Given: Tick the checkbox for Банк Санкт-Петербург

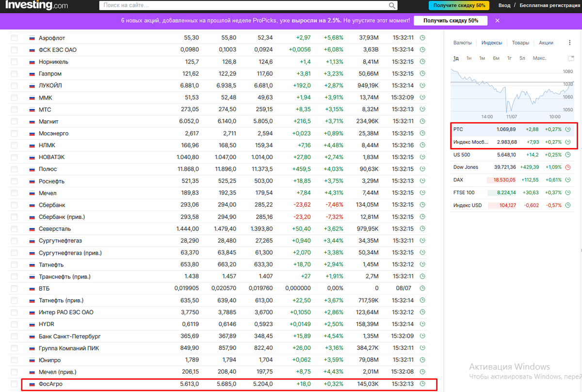Looking at the screenshot, I should click(x=14, y=337).
